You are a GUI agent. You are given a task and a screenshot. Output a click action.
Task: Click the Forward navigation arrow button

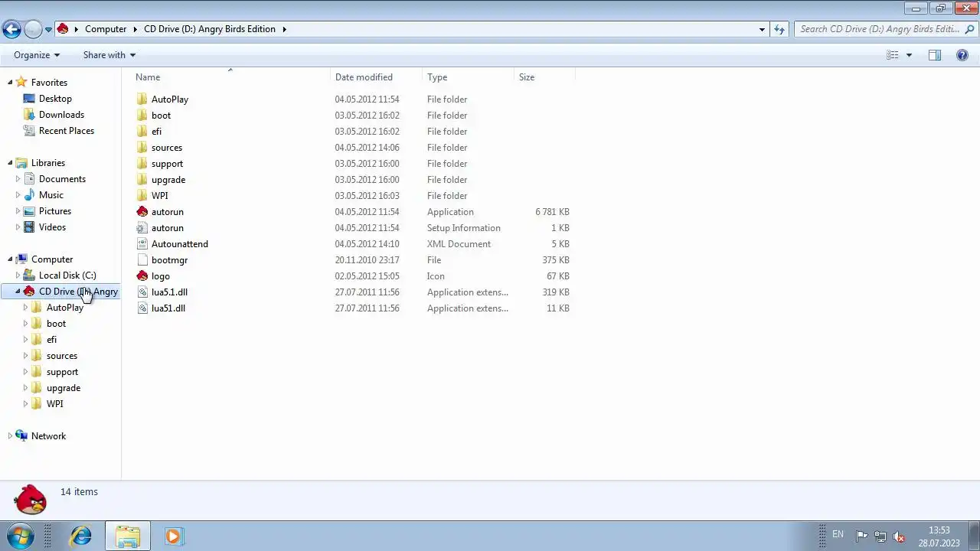coord(33,29)
